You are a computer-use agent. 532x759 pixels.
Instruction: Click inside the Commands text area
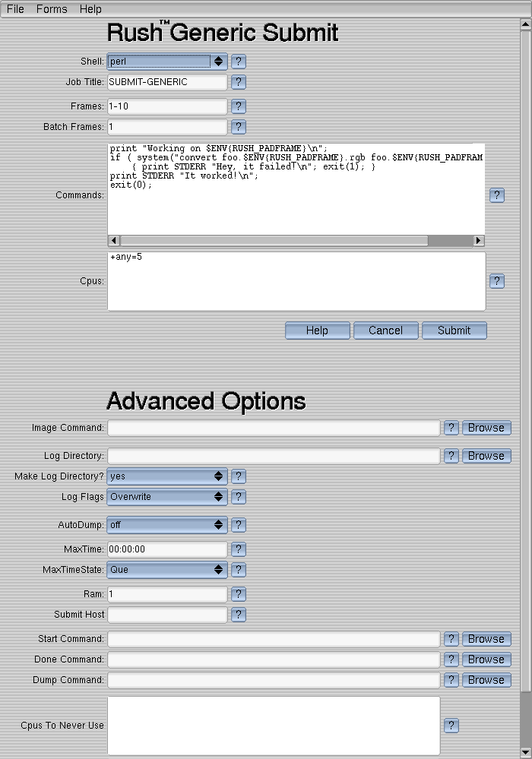click(x=296, y=189)
